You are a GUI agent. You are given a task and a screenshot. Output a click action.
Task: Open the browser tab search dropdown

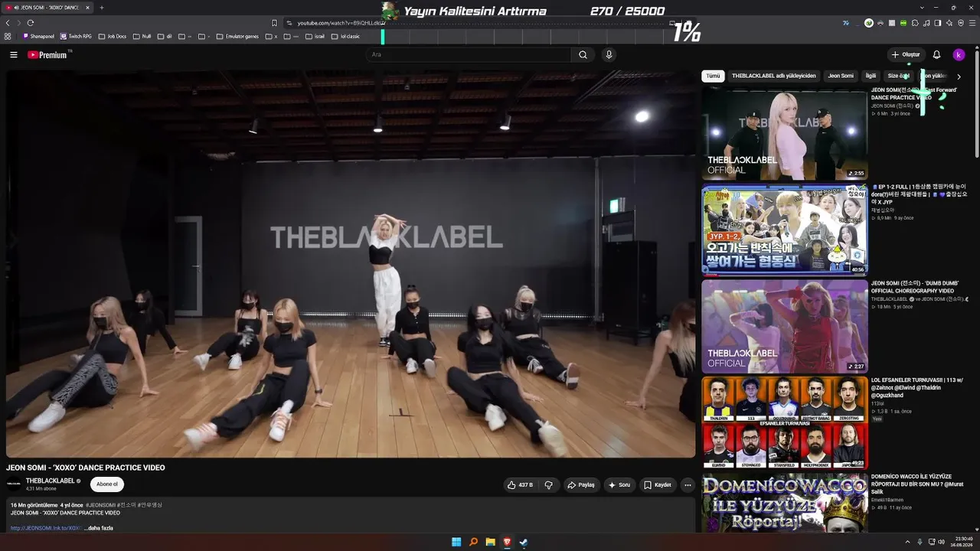coord(921,8)
